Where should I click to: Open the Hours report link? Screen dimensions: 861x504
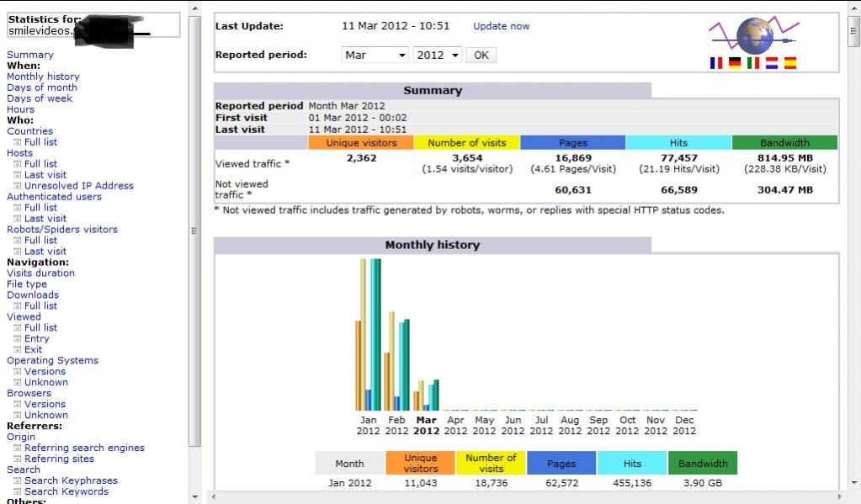(x=20, y=109)
